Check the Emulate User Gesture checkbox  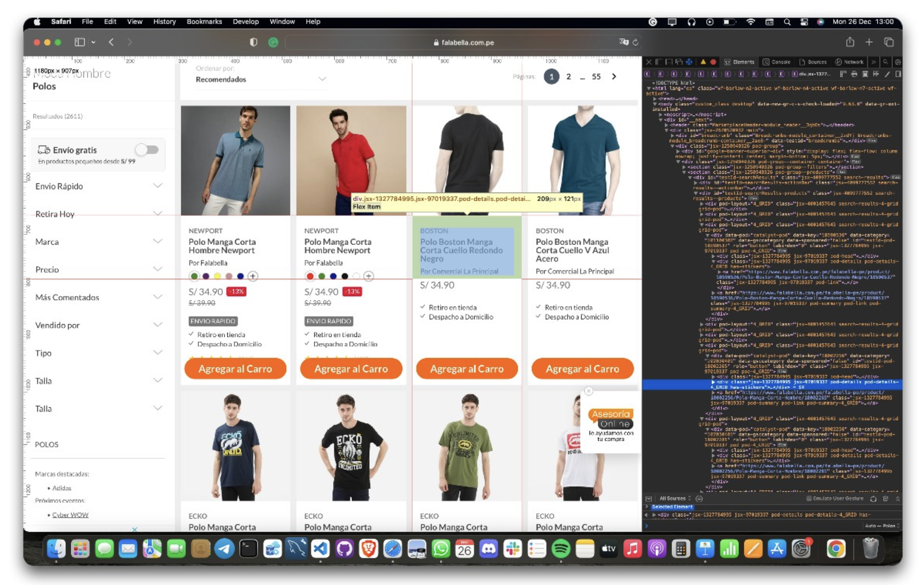(809, 498)
